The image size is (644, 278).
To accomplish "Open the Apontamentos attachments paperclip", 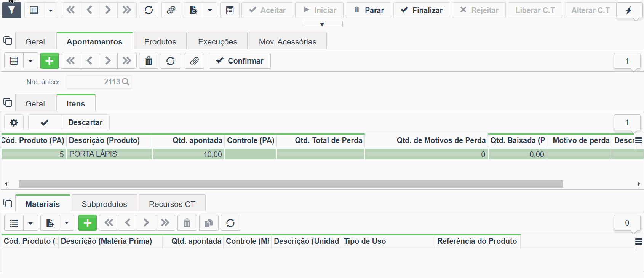I will [x=194, y=61].
